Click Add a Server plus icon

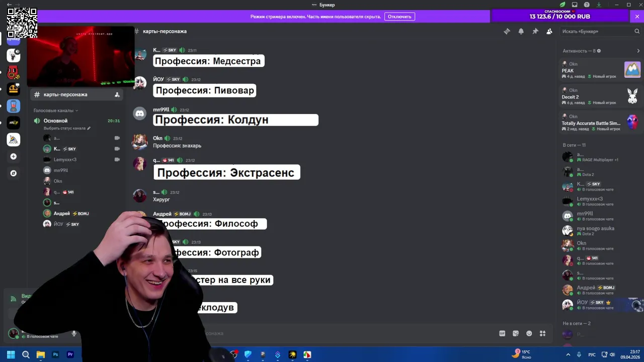point(14,156)
